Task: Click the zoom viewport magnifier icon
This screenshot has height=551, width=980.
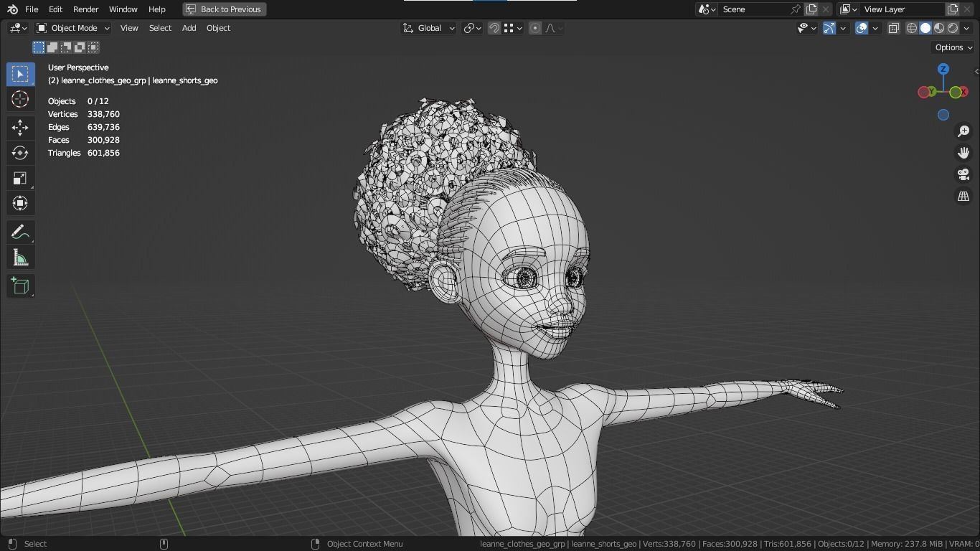Action: coord(963,131)
